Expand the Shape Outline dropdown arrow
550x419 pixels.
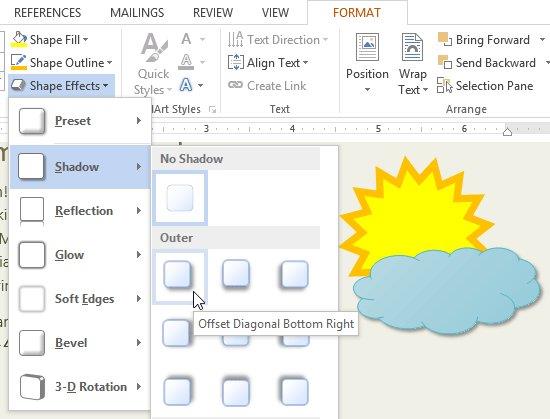point(109,63)
